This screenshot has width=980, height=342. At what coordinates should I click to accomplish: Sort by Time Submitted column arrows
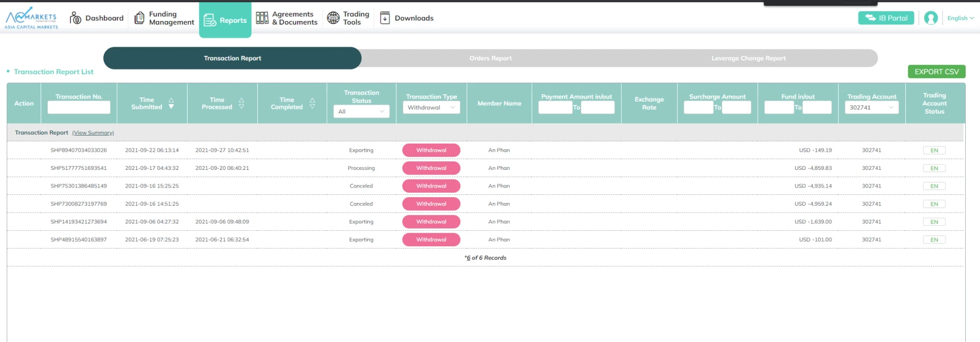click(171, 103)
